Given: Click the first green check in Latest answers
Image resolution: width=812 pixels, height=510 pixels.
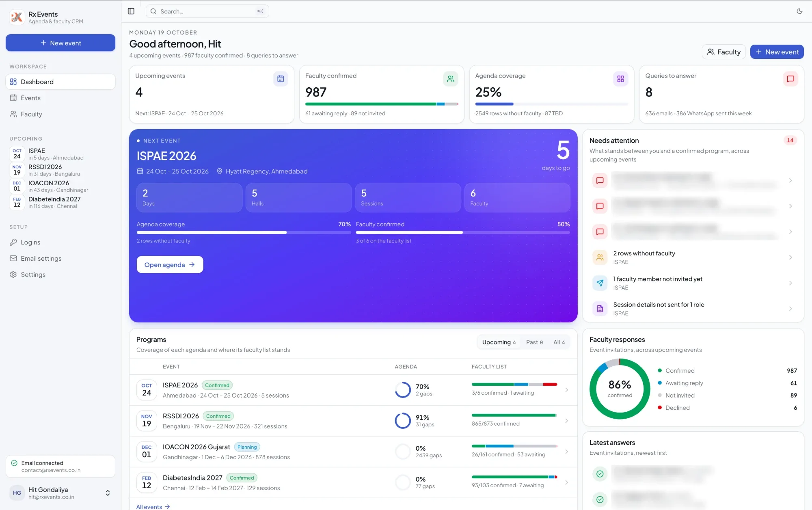Looking at the screenshot, I should tap(600, 473).
